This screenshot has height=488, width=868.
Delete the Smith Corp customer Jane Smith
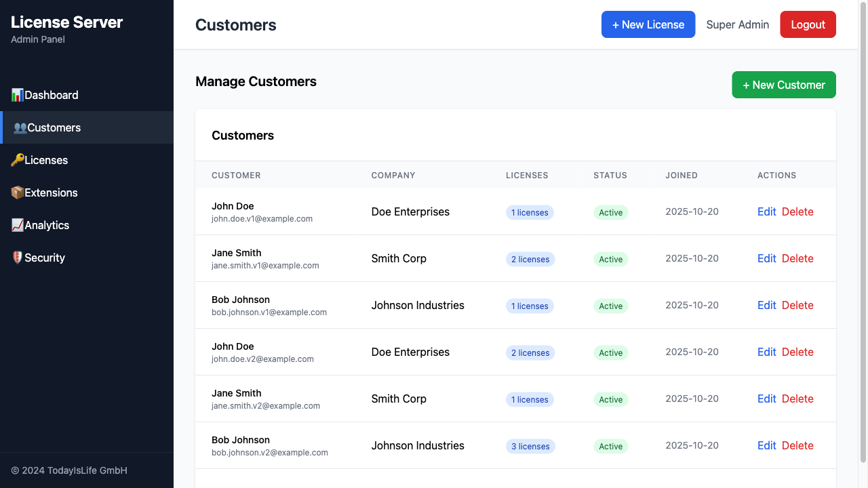797,258
